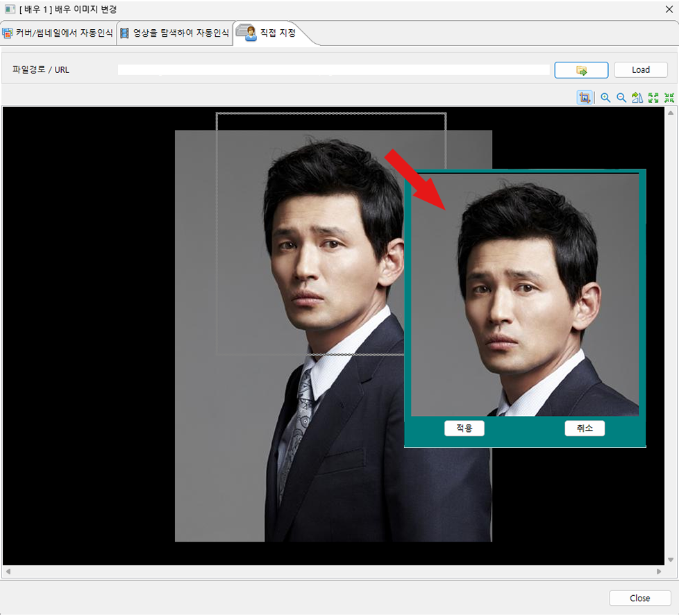Click the zoom in magnifier icon
The image size is (679, 616).
[x=605, y=98]
